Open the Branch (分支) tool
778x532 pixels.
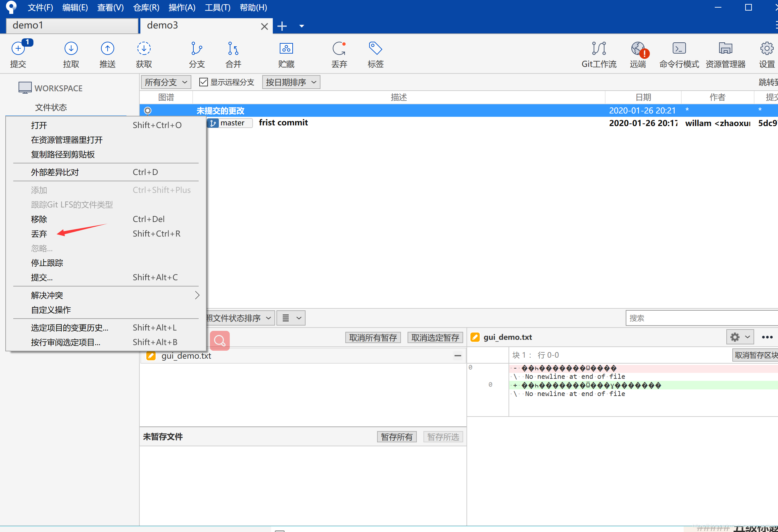pos(197,49)
